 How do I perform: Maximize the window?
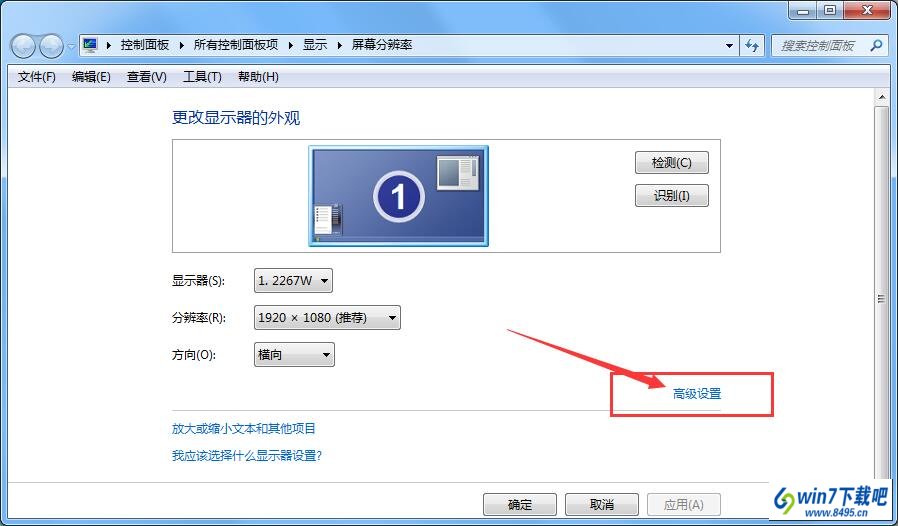click(x=830, y=10)
